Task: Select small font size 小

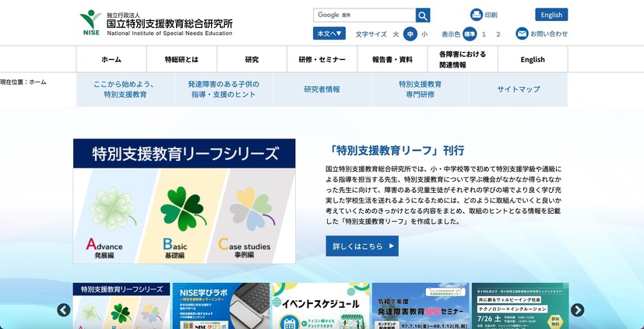Action: click(424, 34)
